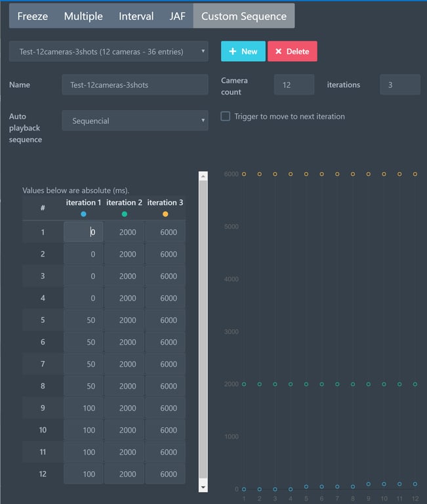Select the Interval tab
Screen dimensions: 427x504
point(136,16)
